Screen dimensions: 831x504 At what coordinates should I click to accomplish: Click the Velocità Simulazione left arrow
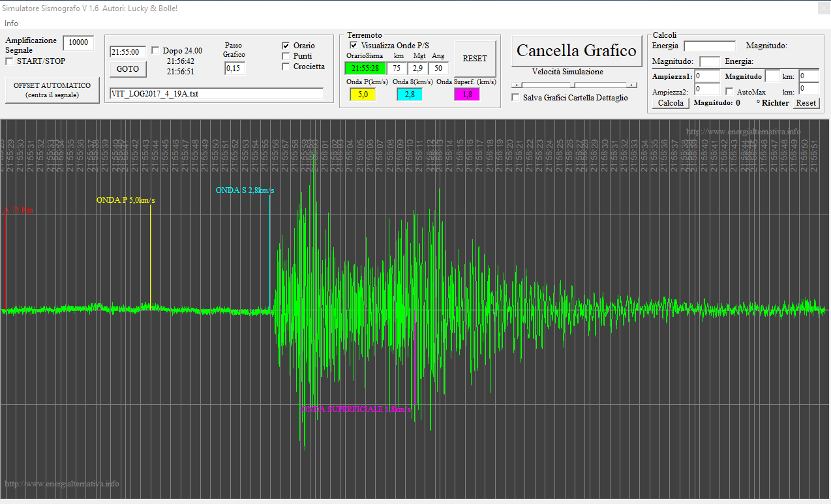[517, 85]
